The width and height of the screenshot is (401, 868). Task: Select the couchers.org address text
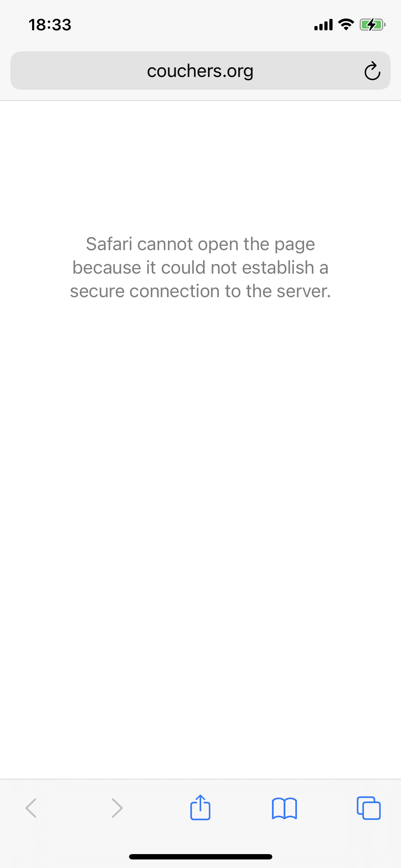click(200, 71)
